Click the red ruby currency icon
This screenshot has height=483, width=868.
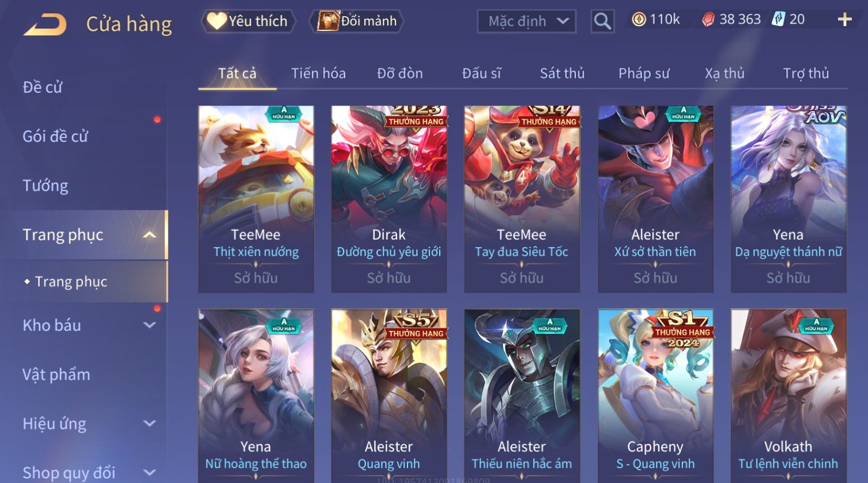click(x=708, y=20)
